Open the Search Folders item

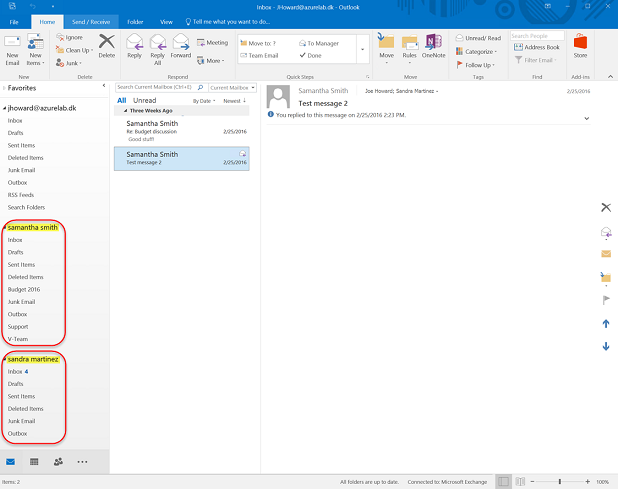tap(26, 207)
